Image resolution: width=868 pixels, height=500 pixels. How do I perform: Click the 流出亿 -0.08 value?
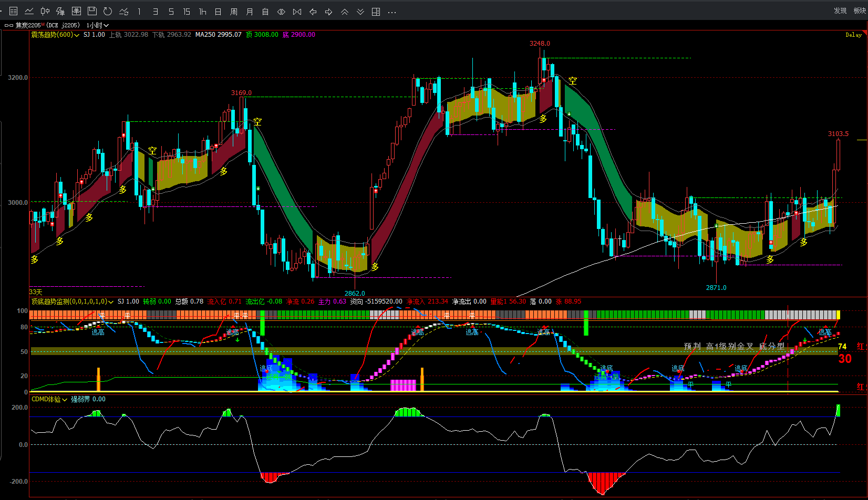click(x=264, y=301)
